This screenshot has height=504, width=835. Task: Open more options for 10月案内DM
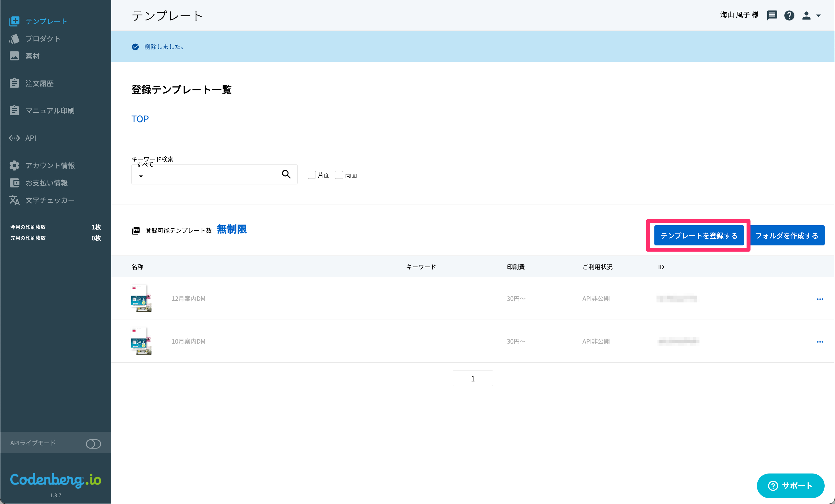tap(820, 342)
